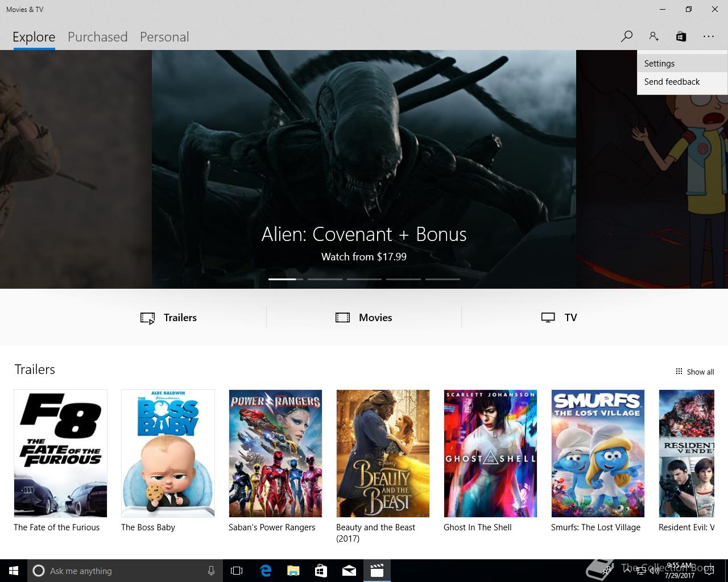Switch to the Purchased tab
This screenshot has width=728, height=582.
pyautogui.click(x=97, y=37)
